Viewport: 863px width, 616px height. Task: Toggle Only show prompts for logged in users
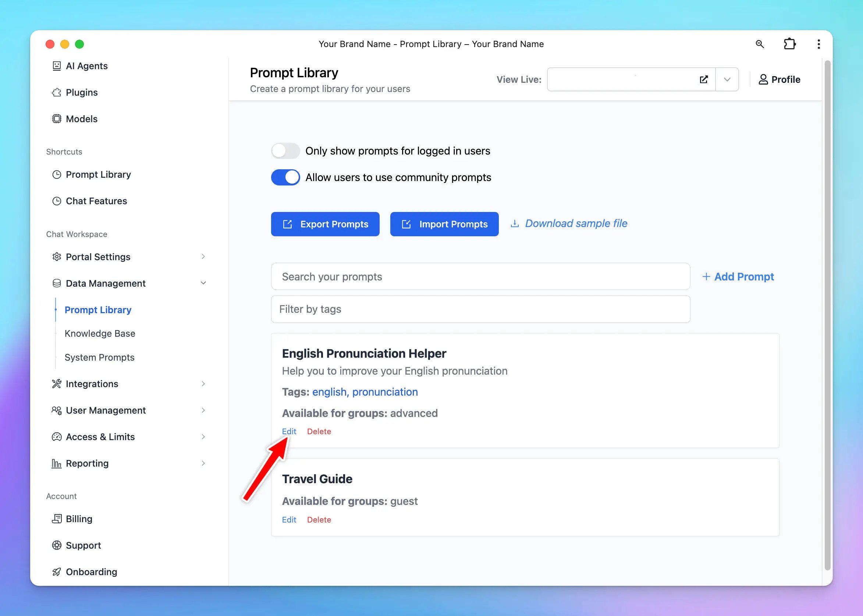[x=285, y=151]
